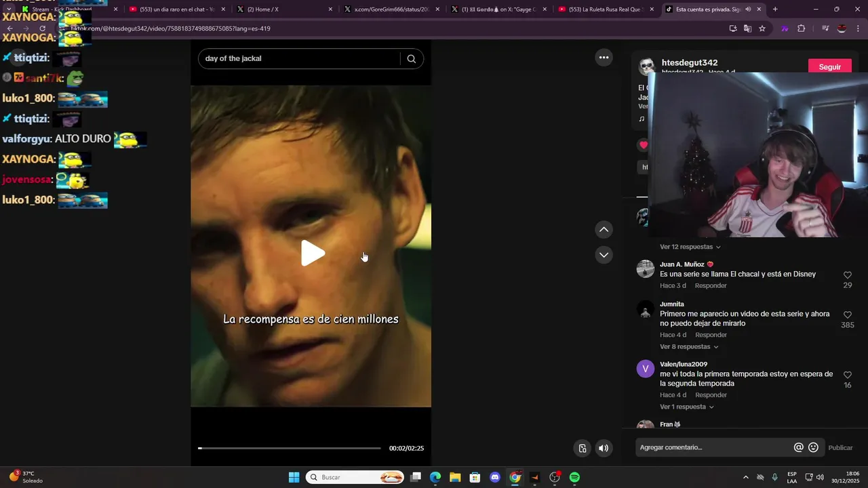Image resolution: width=868 pixels, height=488 pixels.
Task: Reply to Juan A. Muñoz's comment
Action: [711, 285]
